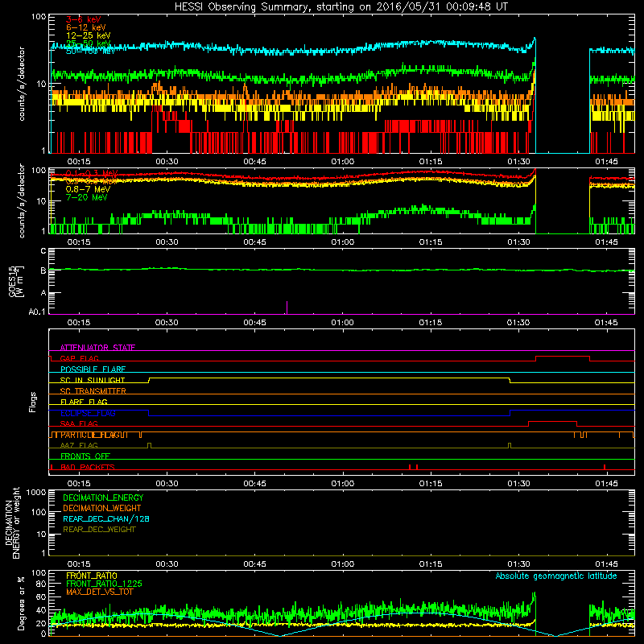Click the 00:45 time tick under the GOES panel

pyautogui.click(x=254, y=323)
